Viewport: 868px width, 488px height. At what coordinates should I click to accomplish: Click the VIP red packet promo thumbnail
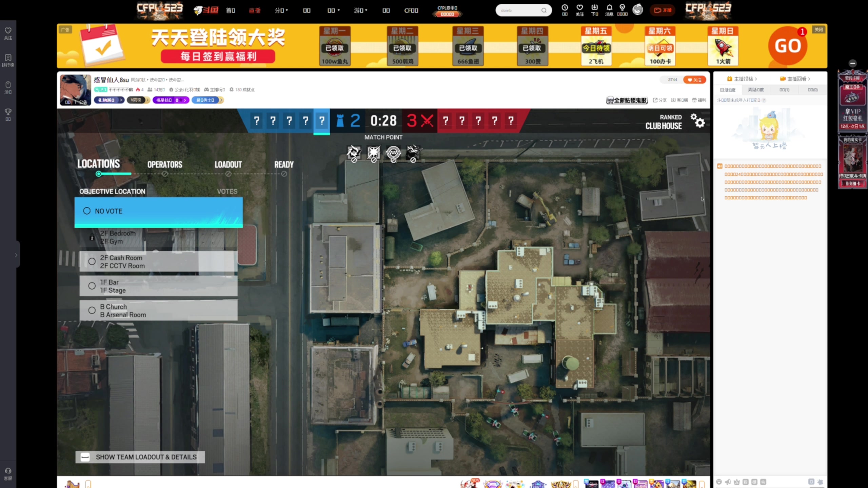pyautogui.click(x=852, y=100)
